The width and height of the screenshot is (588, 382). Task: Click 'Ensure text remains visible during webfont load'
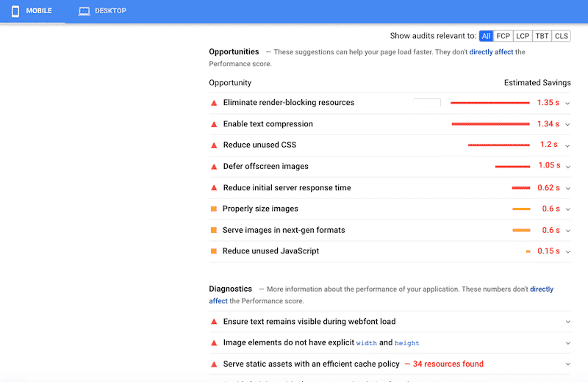tap(309, 322)
